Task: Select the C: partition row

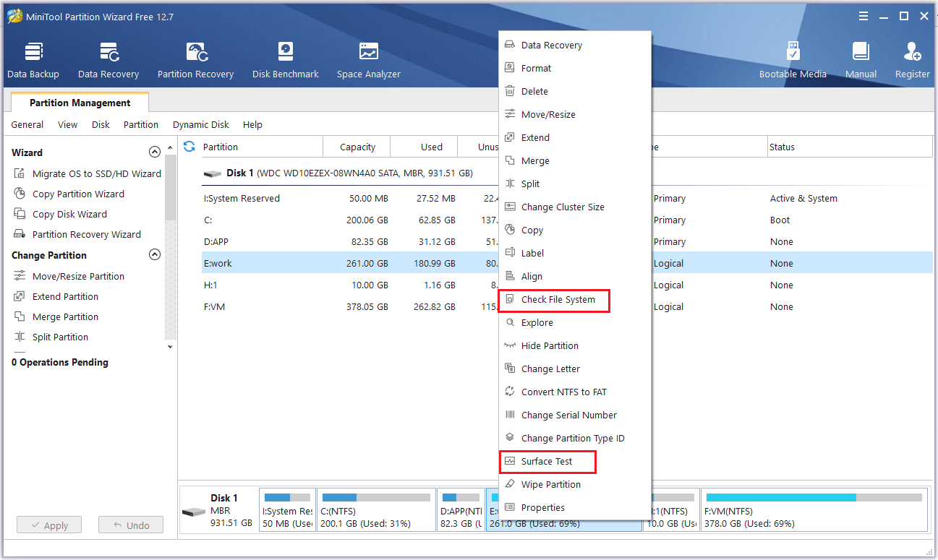Action: (x=568, y=220)
